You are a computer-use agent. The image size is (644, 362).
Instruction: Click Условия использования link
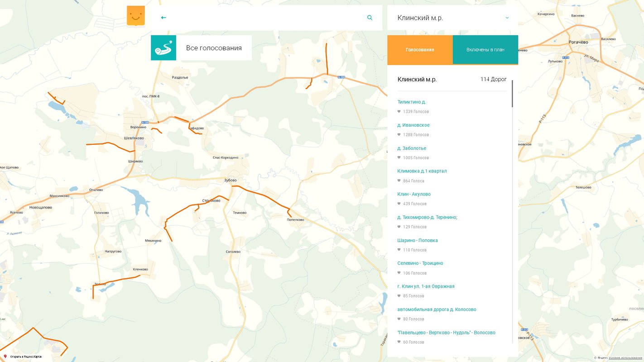pos(625,358)
